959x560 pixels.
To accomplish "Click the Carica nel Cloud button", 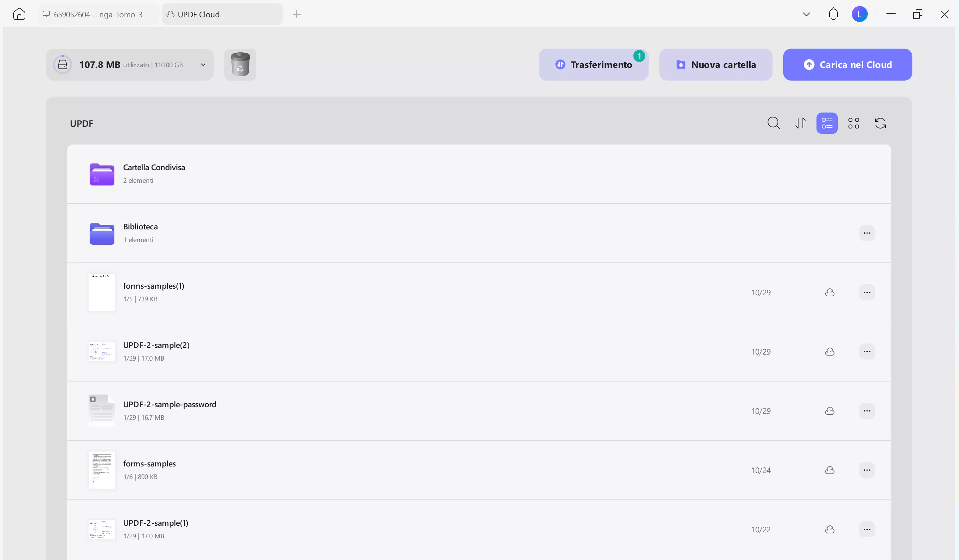I will click(847, 65).
